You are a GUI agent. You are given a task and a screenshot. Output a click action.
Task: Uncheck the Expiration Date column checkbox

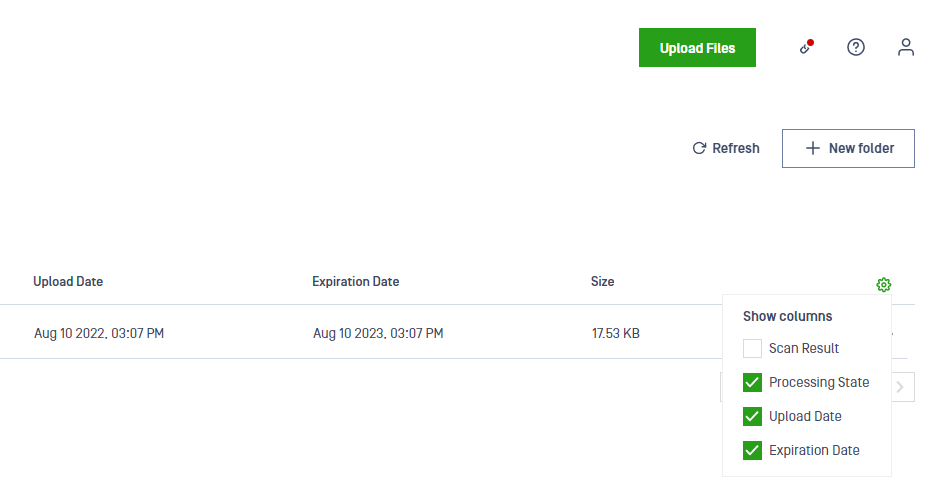click(752, 450)
